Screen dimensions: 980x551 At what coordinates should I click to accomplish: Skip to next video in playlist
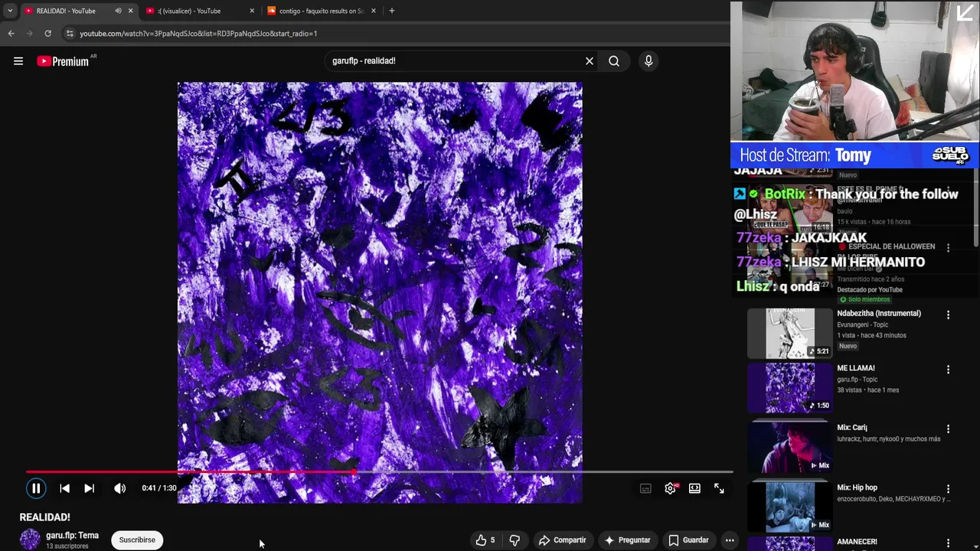[89, 488]
